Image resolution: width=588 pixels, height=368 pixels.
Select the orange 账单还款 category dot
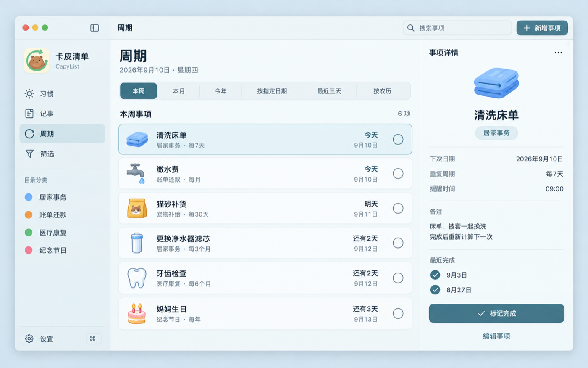click(29, 214)
